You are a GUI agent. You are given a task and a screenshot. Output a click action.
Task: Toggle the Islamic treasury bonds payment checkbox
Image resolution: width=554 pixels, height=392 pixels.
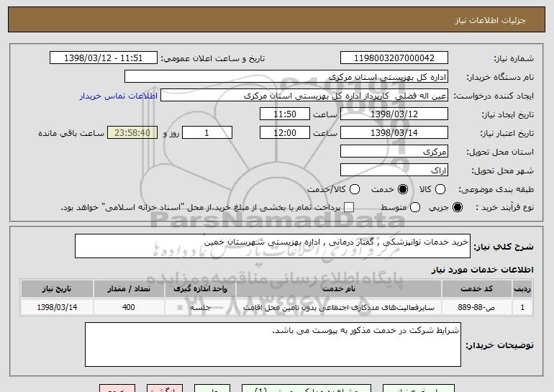click(x=349, y=208)
